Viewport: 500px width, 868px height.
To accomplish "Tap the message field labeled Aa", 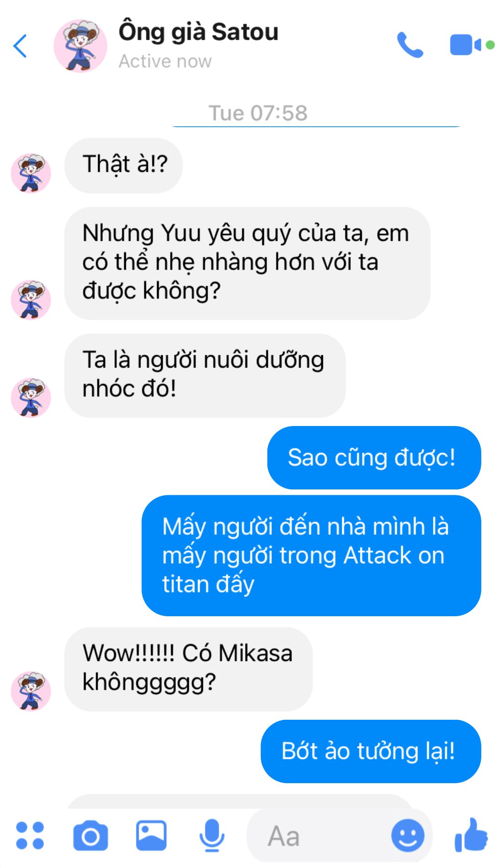I will pos(319,836).
